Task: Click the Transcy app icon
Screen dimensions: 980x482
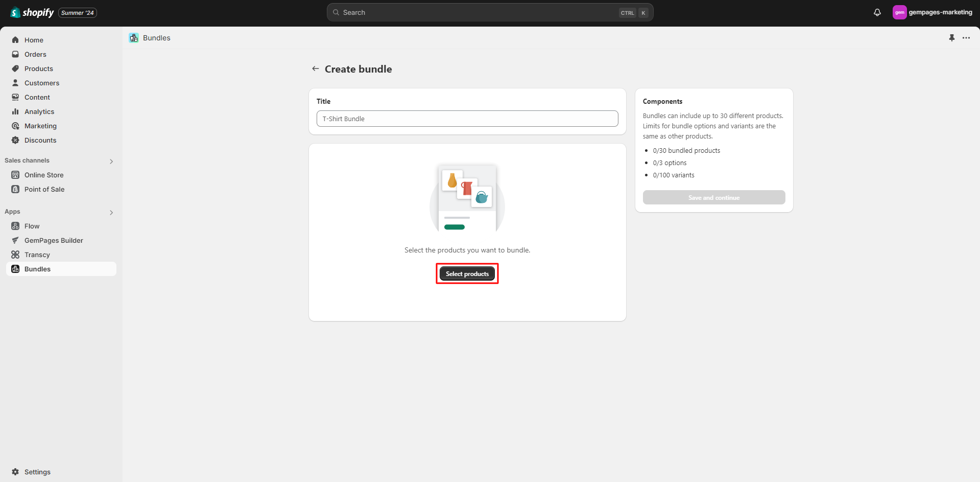Action: (x=15, y=255)
